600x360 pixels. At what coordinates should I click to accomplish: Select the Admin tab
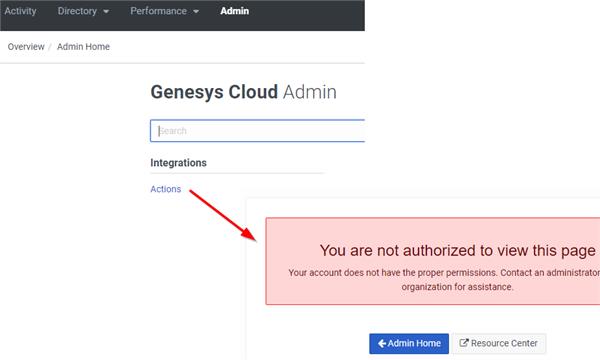point(235,11)
